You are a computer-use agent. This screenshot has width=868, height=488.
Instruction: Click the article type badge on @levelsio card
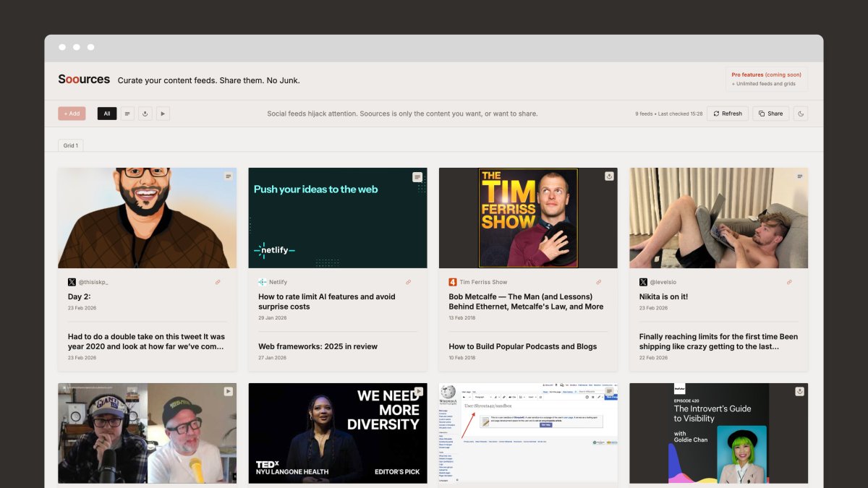[799, 176]
